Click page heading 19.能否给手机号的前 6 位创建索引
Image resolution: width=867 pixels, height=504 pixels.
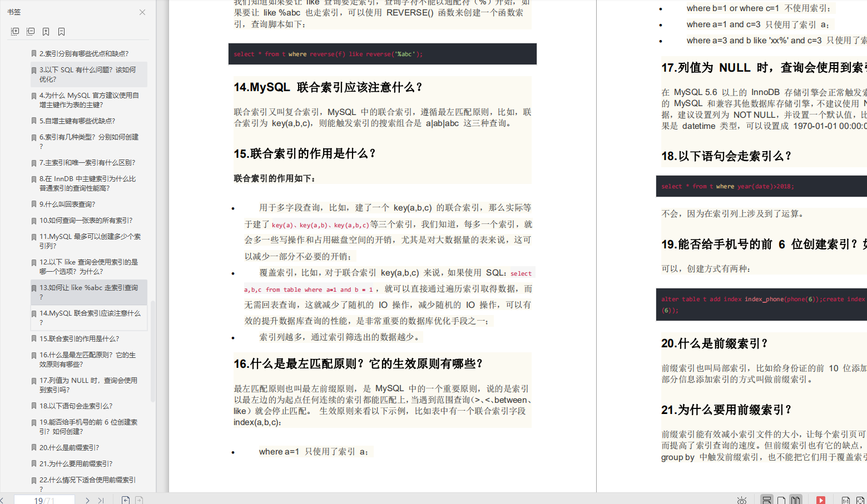click(x=764, y=244)
